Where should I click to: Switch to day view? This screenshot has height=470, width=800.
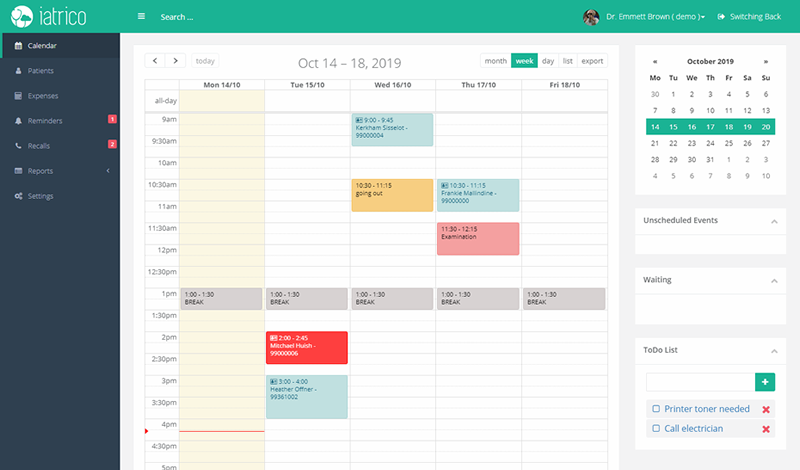(548, 61)
